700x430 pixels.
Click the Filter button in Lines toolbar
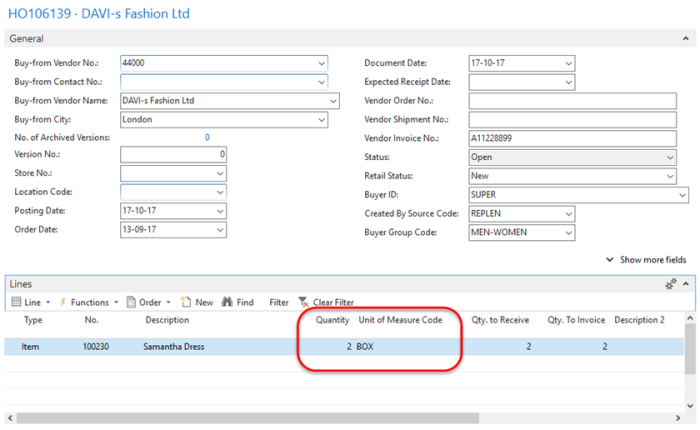click(278, 302)
